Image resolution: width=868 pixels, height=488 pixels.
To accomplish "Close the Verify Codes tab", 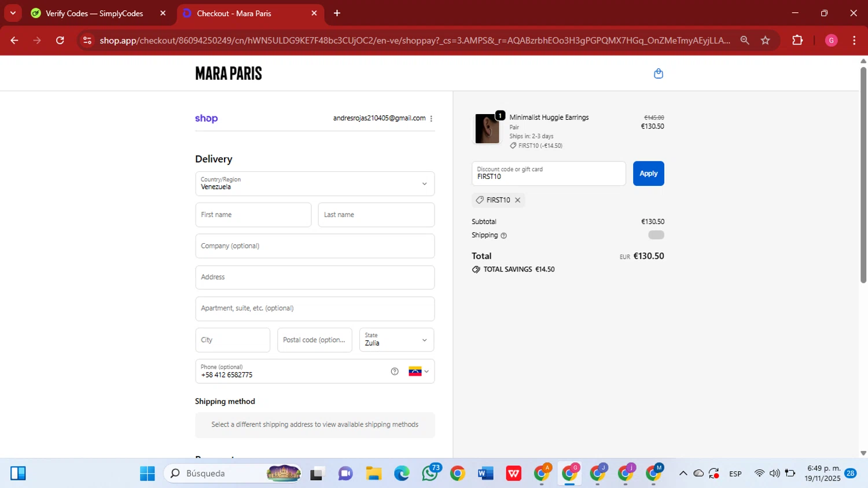I will point(163,13).
